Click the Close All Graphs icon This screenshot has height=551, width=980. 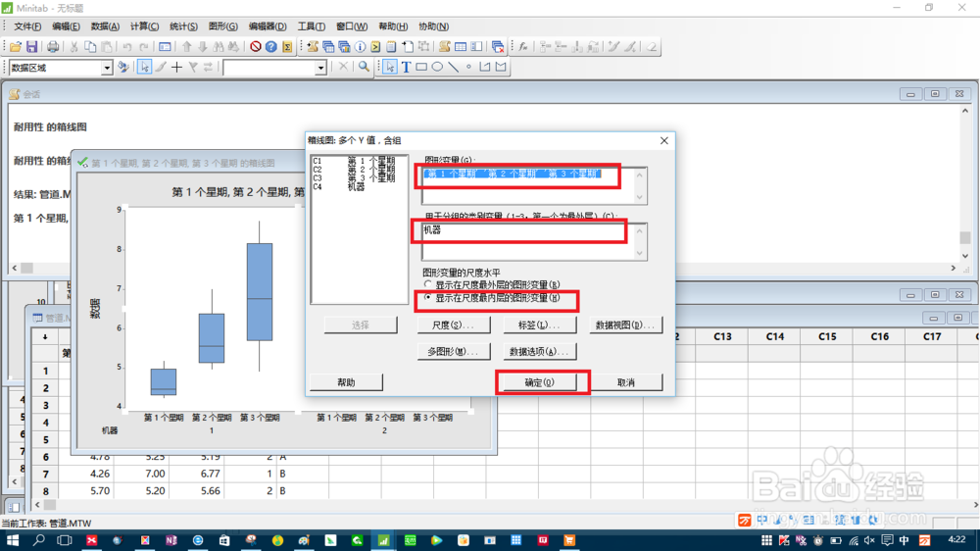point(498,47)
